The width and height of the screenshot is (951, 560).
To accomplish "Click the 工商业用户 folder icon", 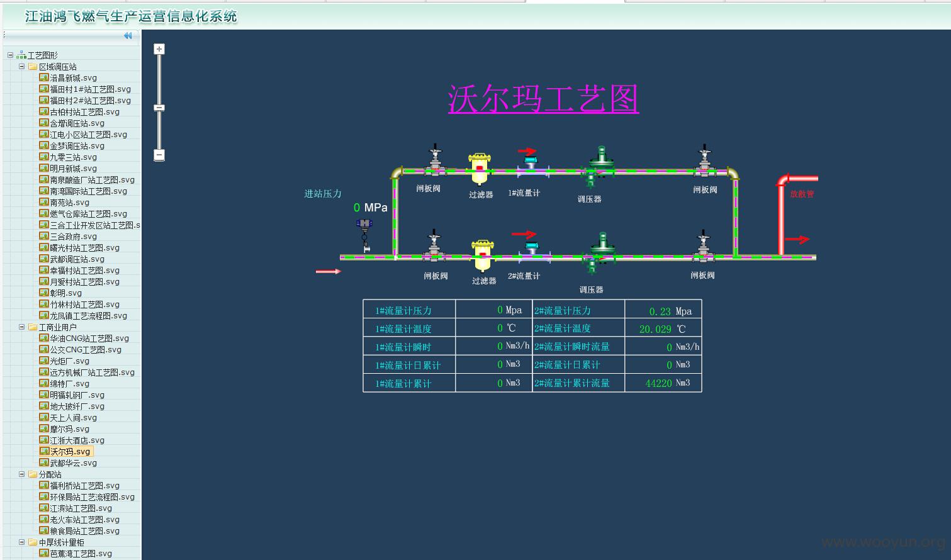I will pos(33,327).
